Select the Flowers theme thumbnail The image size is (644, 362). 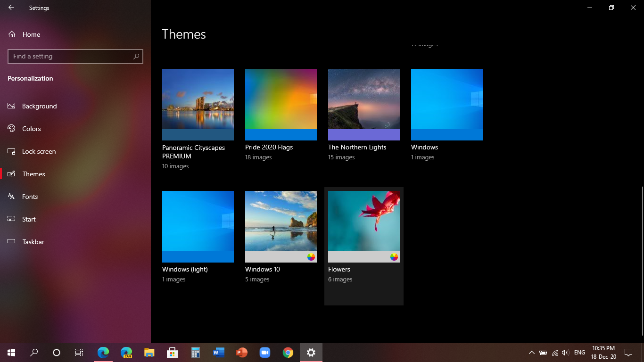tap(364, 227)
